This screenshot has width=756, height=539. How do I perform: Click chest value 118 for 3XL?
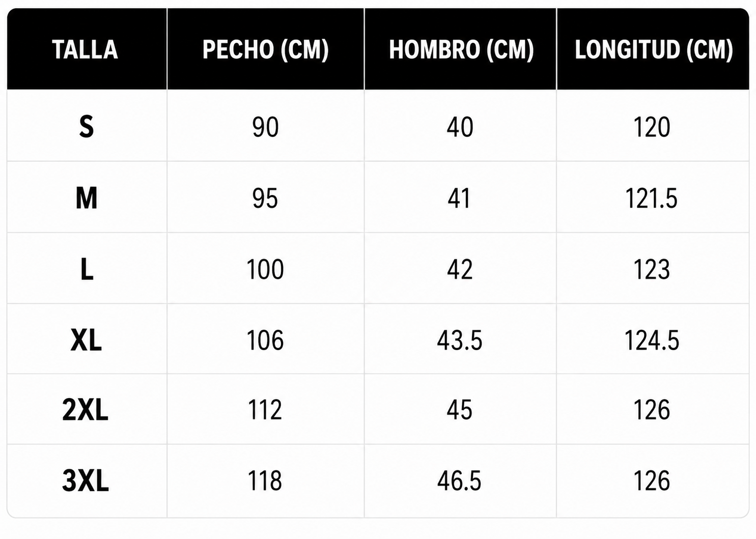265,480
